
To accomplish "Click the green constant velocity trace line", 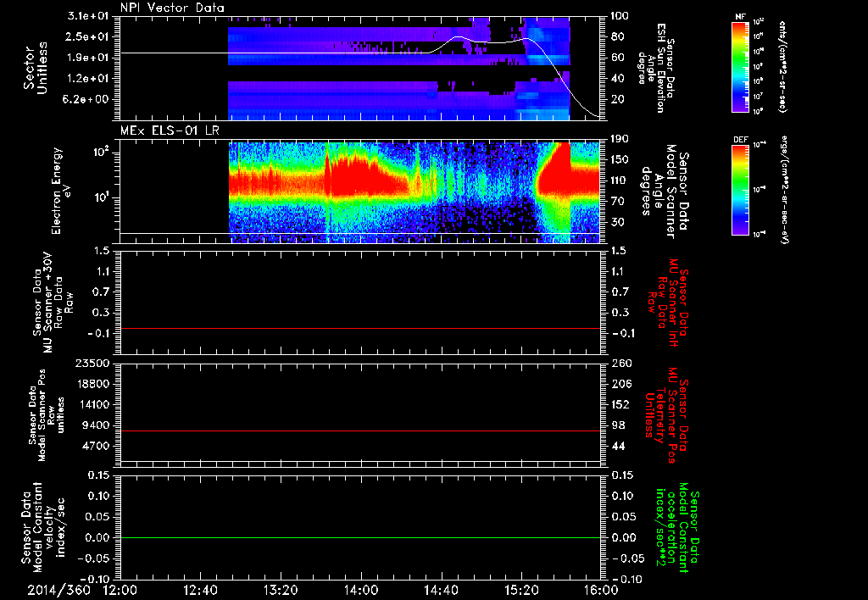I will click(x=359, y=537).
